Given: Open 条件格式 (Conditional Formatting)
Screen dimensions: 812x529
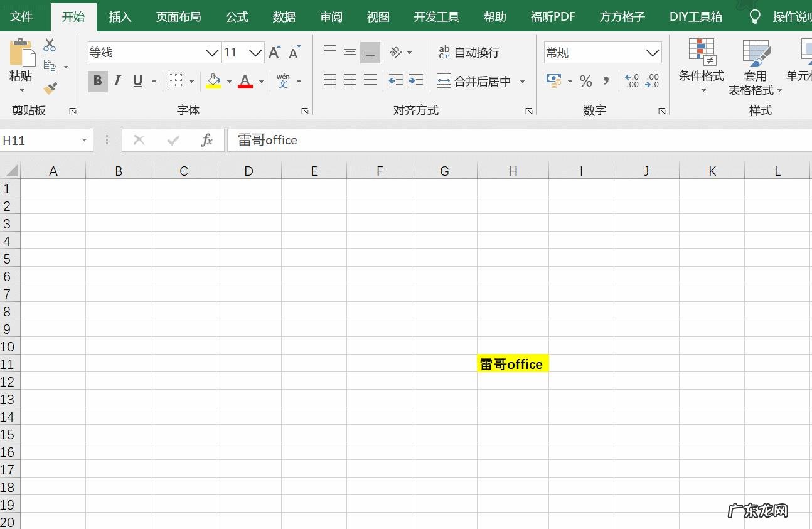Looking at the screenshot, I should tap(701, 66).
